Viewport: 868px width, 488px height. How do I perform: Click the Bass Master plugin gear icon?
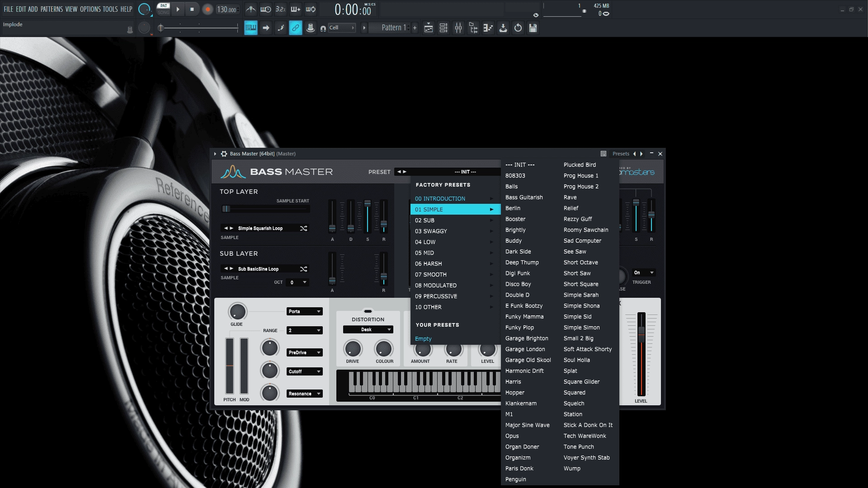coord(224,154)
